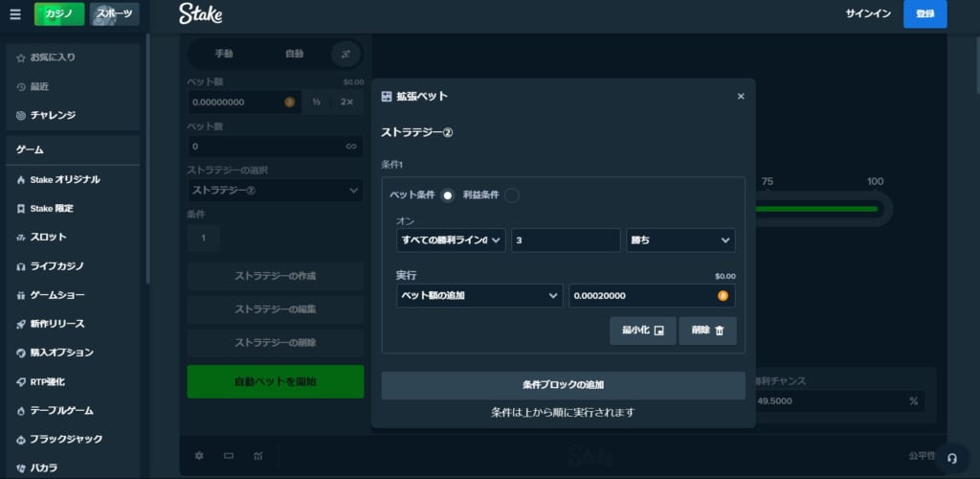Viewport: 980px width, 479px height.
Task: Select the 手動 betting tab
Action: 224,54
